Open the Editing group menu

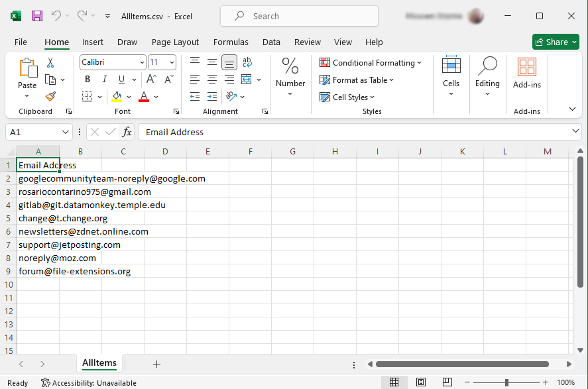(x=487, y=76)
